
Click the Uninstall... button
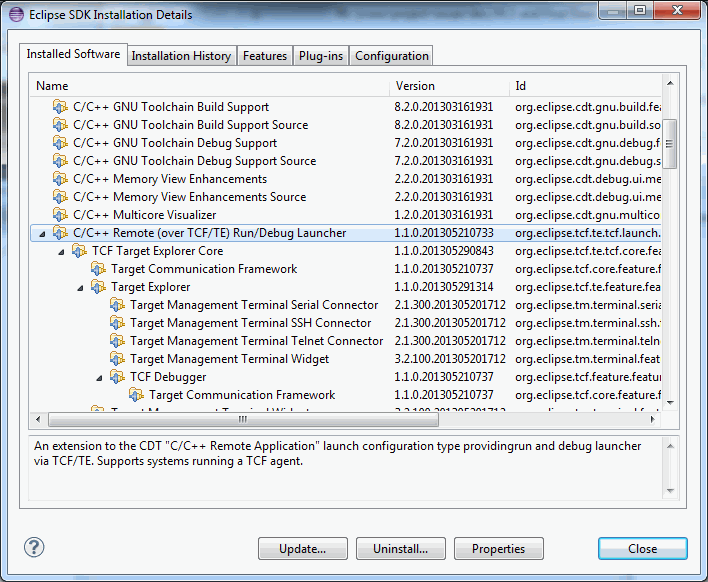pos(401,549)
